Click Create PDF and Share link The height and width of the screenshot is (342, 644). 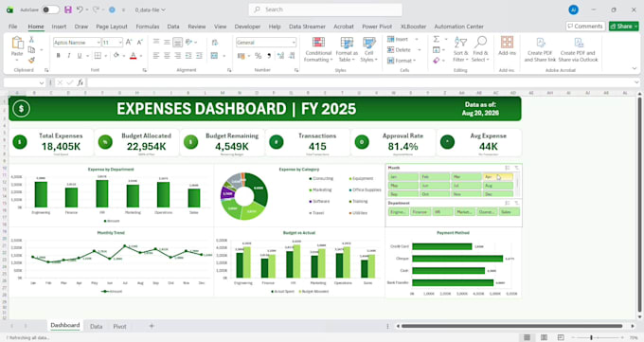[540, 49]
